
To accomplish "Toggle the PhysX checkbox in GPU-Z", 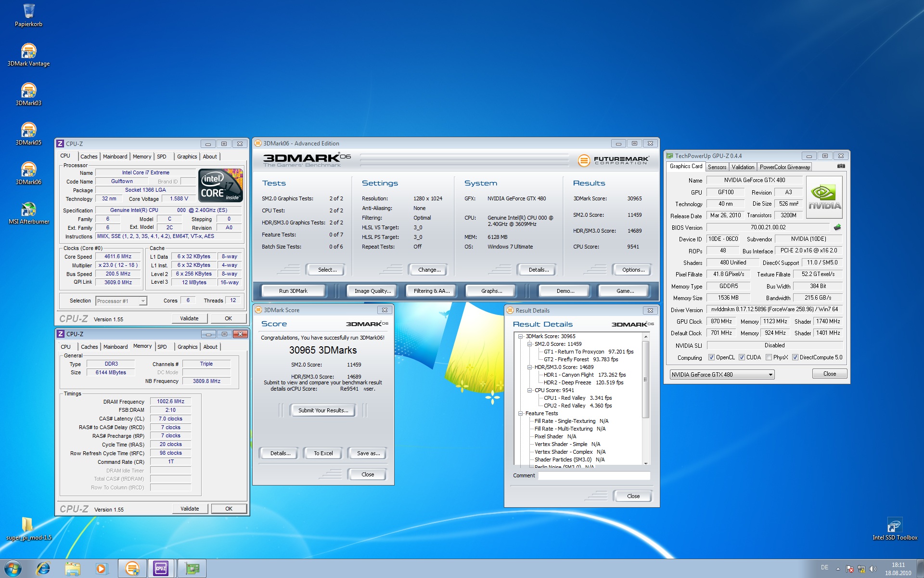I will point(769,357).
